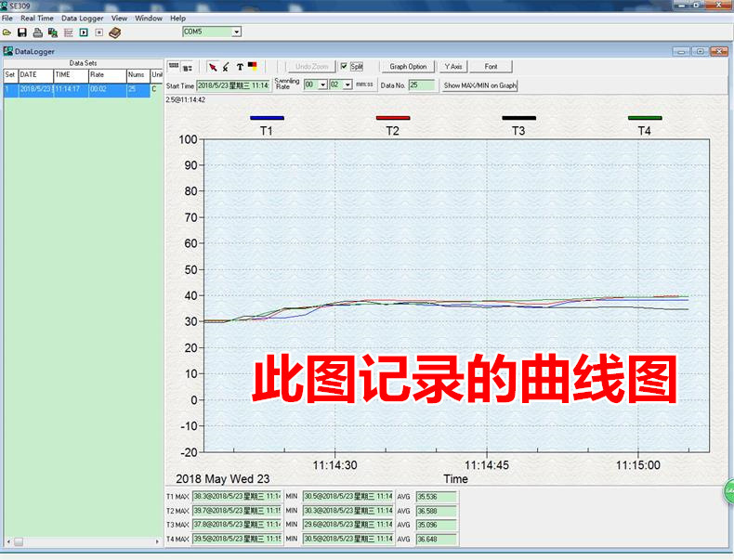Click the T4 AVG value 36.648
The height and width of the screenshot is (560, 734).
coord(436,539)
